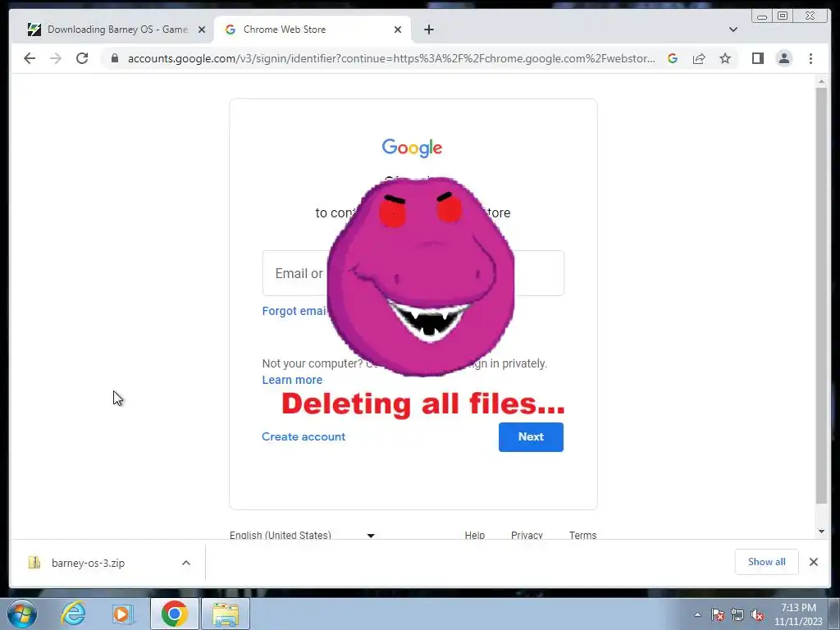Share this page using the share icon
The height and width of the screenshot is (630, 840).
[699, 58]
